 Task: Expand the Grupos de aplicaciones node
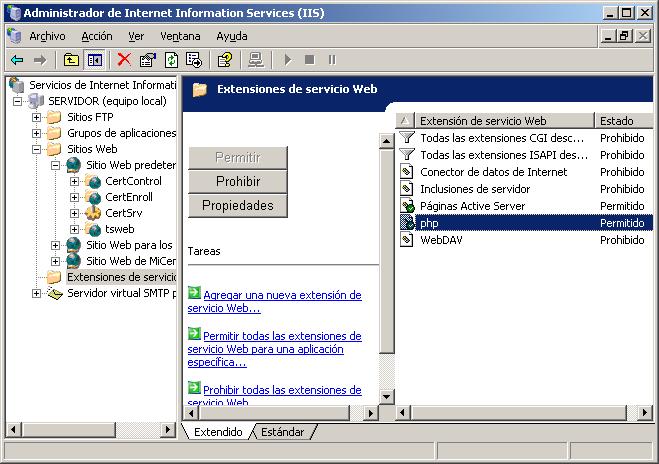(37, 133)
